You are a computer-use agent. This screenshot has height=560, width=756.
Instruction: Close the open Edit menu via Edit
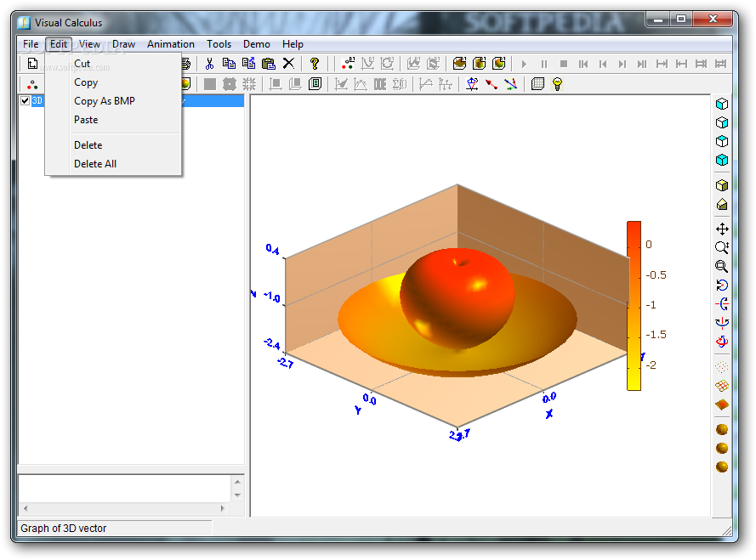[x=59, y=44]
